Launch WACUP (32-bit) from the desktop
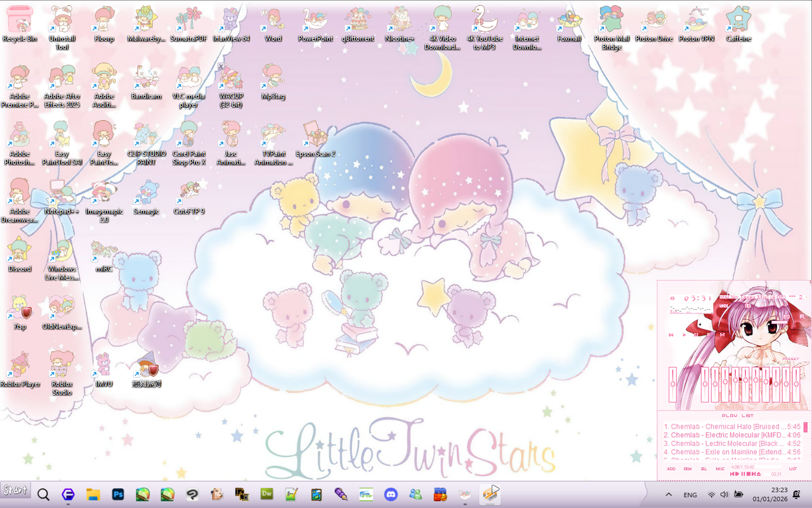812x508 pixels. 231,86
